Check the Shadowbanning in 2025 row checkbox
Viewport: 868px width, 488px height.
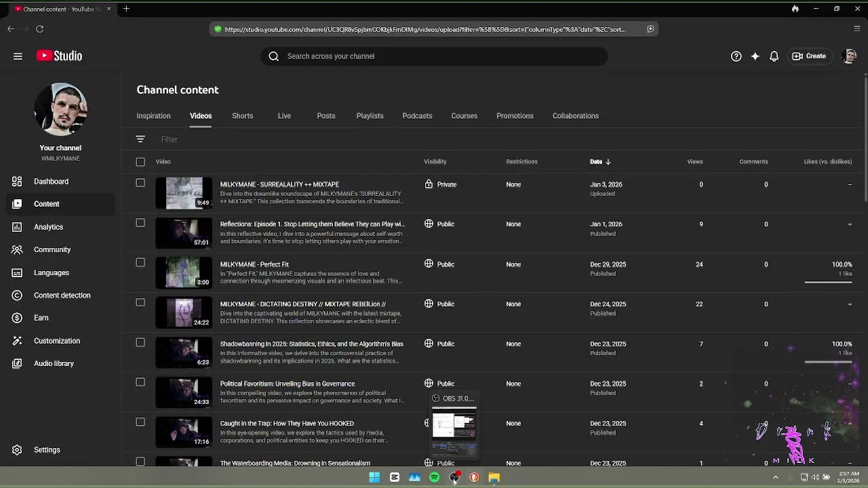point(140,343)
